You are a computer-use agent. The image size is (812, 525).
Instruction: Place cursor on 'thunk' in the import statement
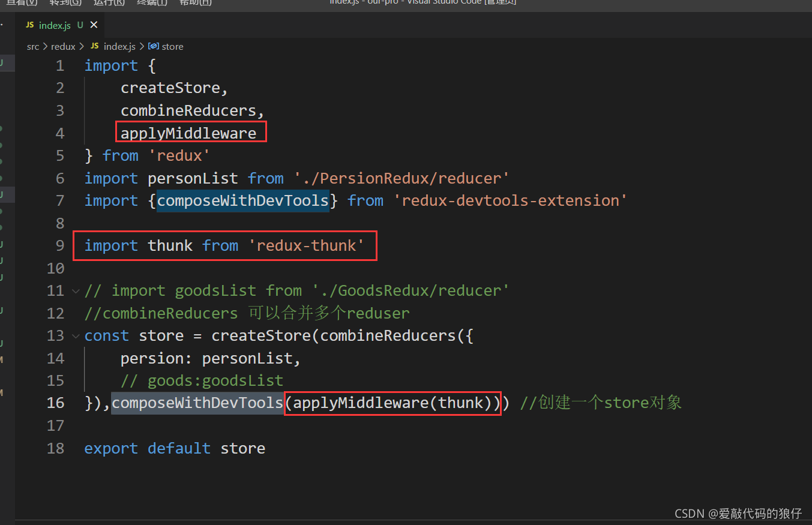[170, 245]
